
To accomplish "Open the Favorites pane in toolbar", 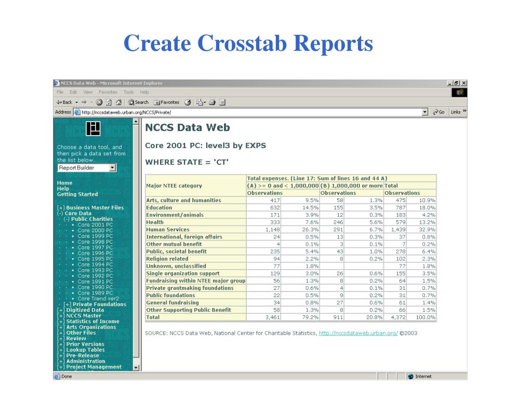I will pyautogui.click(x=167, y=102).
